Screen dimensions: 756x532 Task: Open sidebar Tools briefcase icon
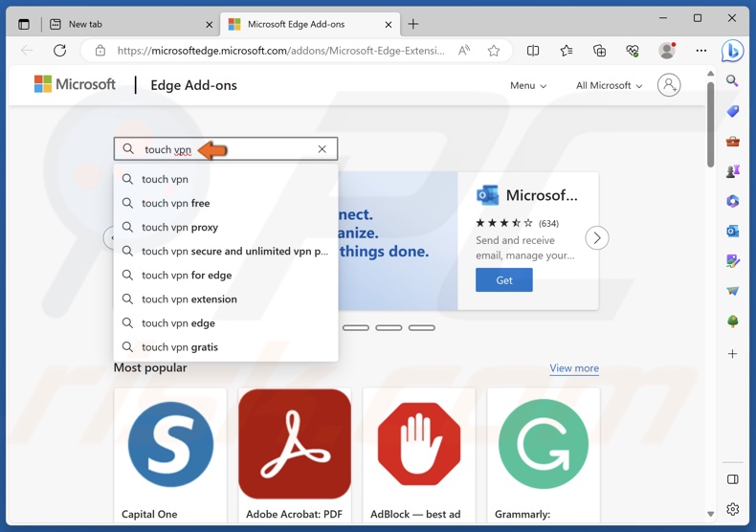coord(732,142)
